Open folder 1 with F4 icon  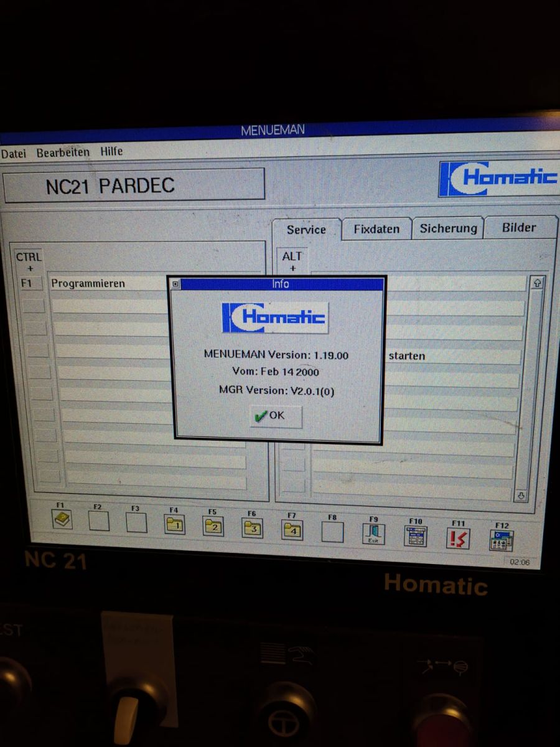pos(174,525)
